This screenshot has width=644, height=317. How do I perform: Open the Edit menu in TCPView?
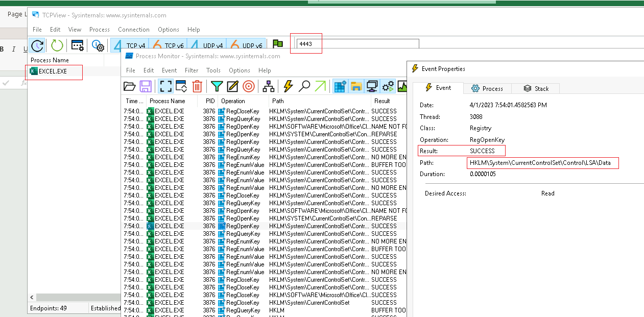55,30
